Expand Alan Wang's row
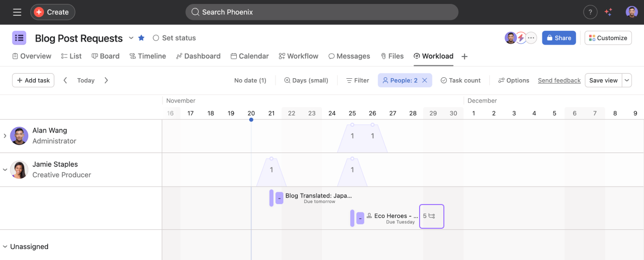This screenshot has width=644, height=260. coord(5,136)
